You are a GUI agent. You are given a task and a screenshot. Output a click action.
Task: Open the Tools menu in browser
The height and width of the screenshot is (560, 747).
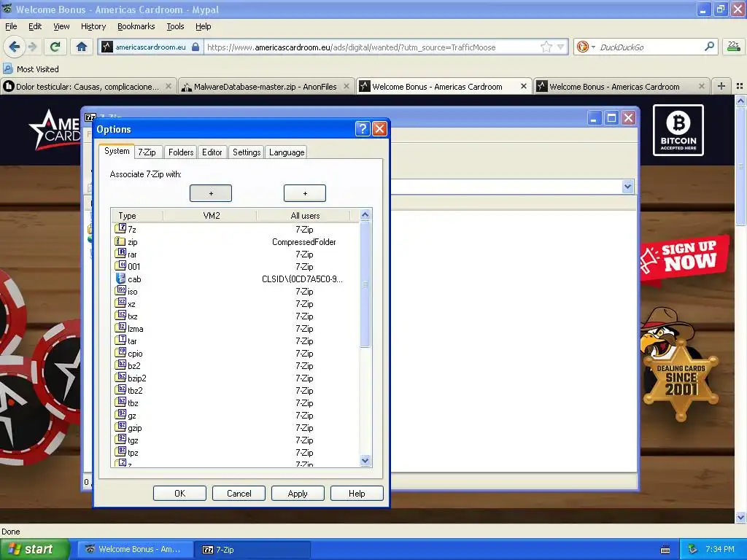click(175, 26)
